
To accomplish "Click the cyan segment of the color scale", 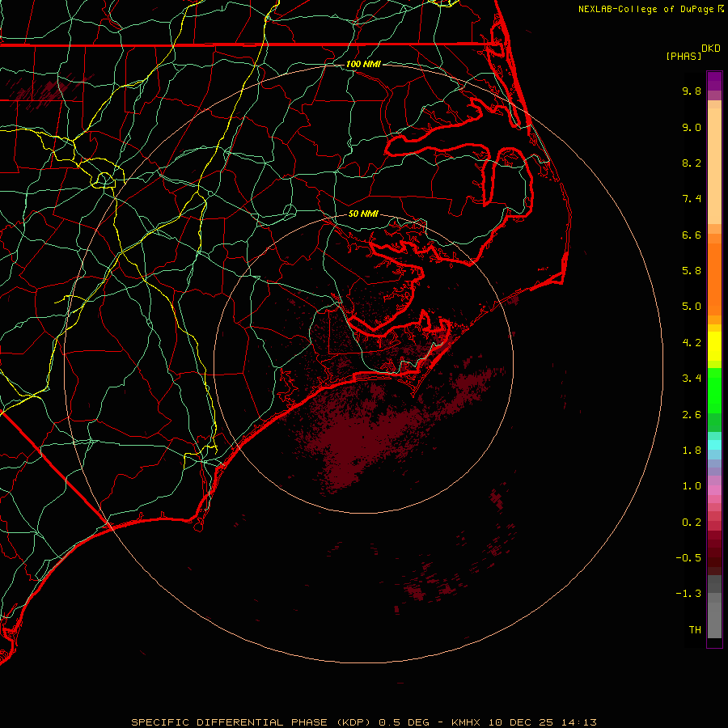I will click(x=714, y=445).
